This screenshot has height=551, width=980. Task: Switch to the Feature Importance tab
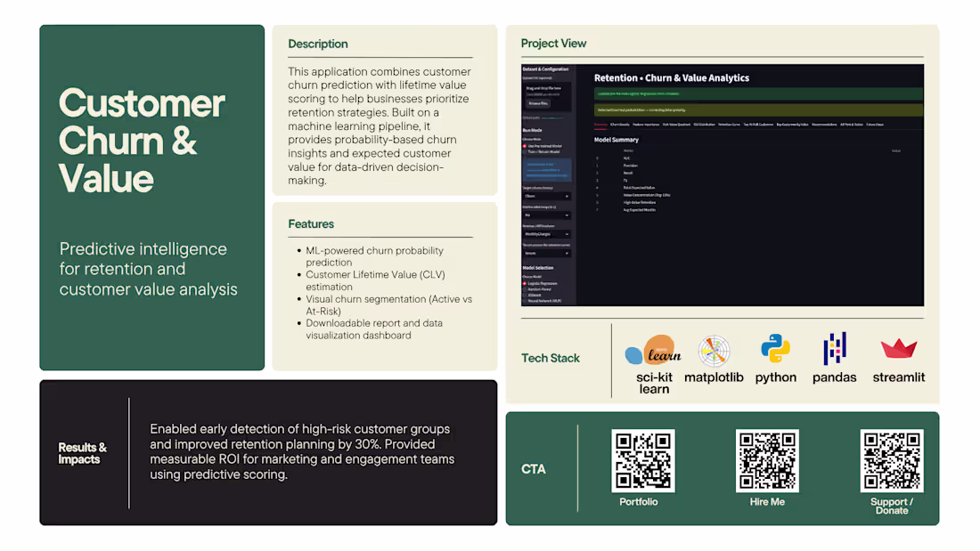[649, 126]
